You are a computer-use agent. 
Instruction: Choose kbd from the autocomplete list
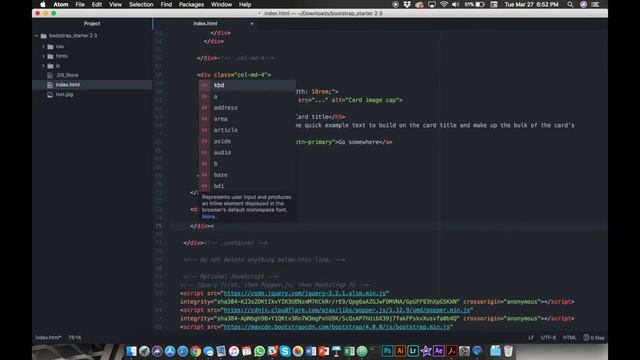coord(247,85)
